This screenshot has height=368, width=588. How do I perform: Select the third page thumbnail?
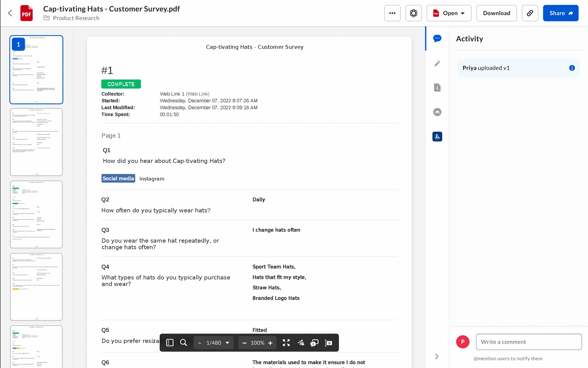tap(36, 214)
